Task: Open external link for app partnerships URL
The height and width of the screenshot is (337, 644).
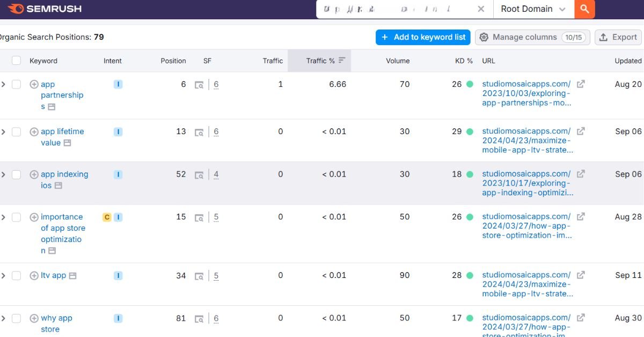Action: [x=581, y=84]
